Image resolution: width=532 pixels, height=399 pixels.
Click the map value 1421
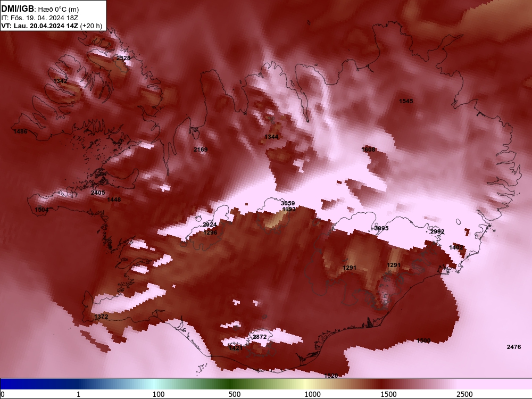[236, 348]
